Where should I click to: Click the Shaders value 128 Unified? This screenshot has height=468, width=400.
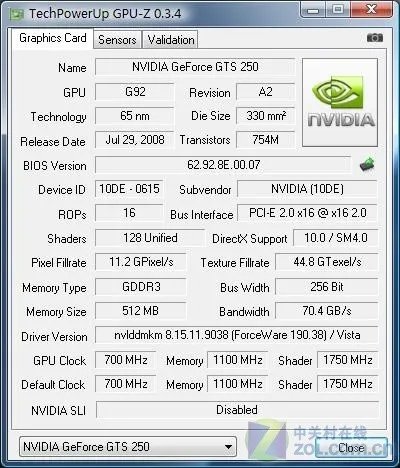point(150,238)
